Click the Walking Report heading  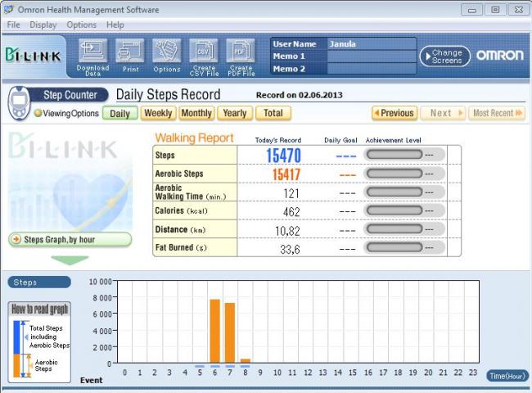coord(194,138)
